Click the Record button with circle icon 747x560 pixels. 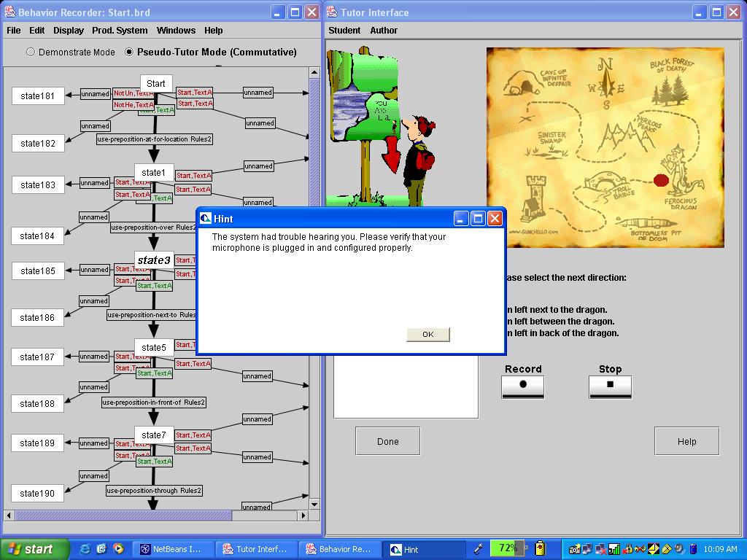tap(522, 385)
